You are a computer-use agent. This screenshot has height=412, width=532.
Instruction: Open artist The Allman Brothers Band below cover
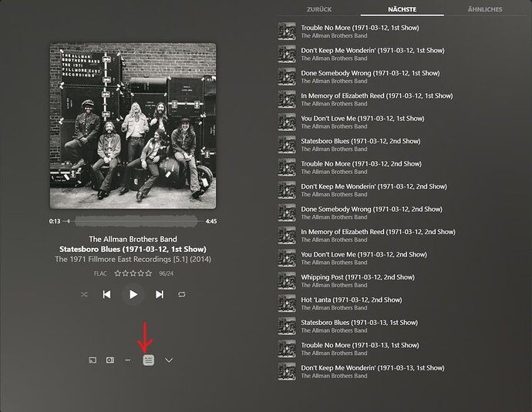point(133,239)
